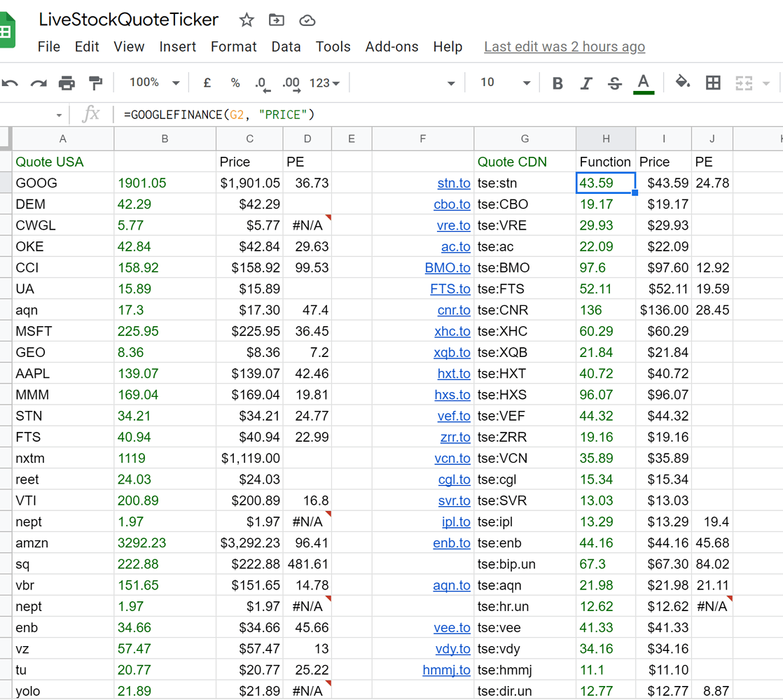Select the 'Quote CDN' header cell
Viewport: 783px width, 700px height.
[x=525, y=162]
